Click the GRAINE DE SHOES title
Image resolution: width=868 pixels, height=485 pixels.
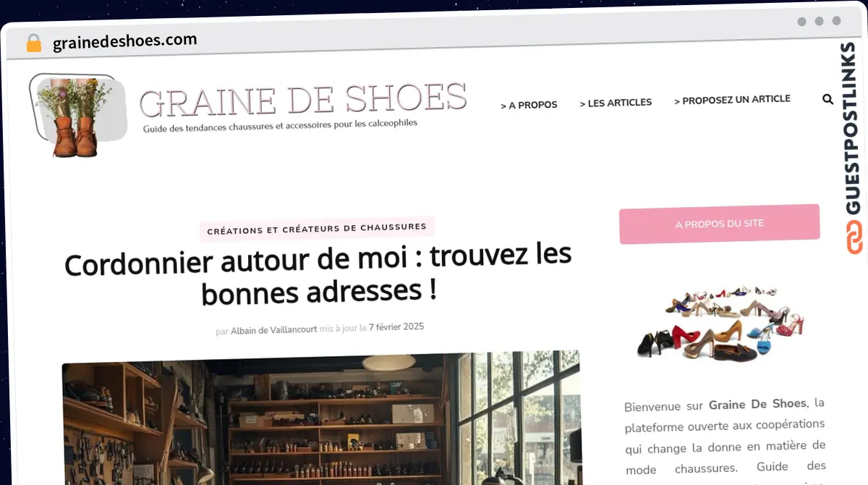pos(303,99)
